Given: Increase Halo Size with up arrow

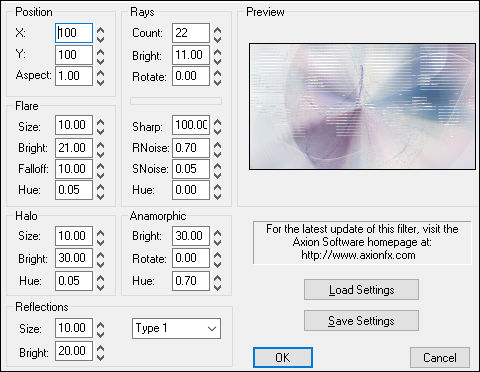Looking at the screenshot, I should point(100,232).
